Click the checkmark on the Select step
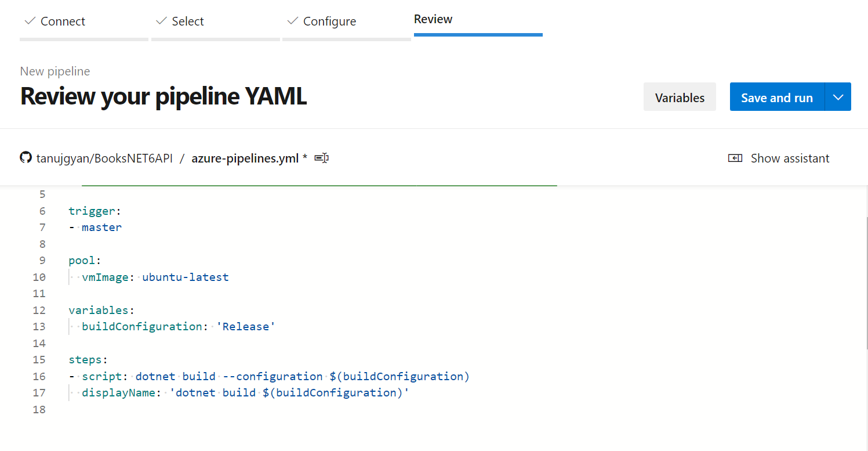 pos(161,21)
